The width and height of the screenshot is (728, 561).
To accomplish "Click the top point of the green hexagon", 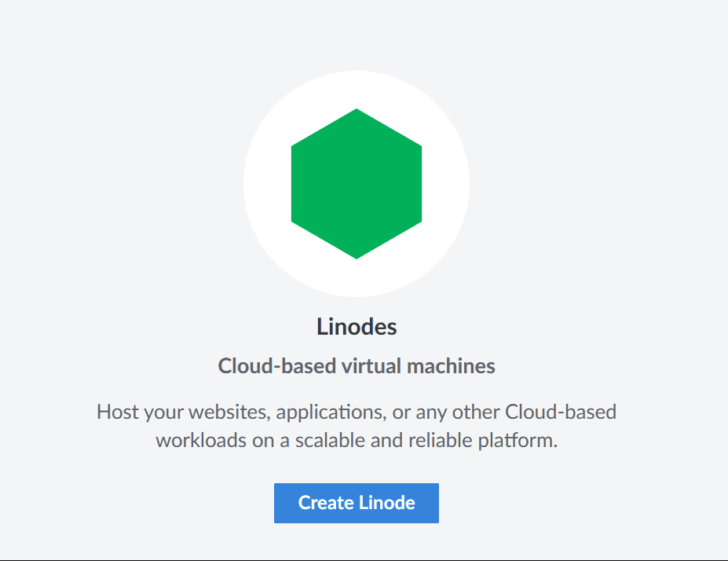I will click(x=357, y=112).
